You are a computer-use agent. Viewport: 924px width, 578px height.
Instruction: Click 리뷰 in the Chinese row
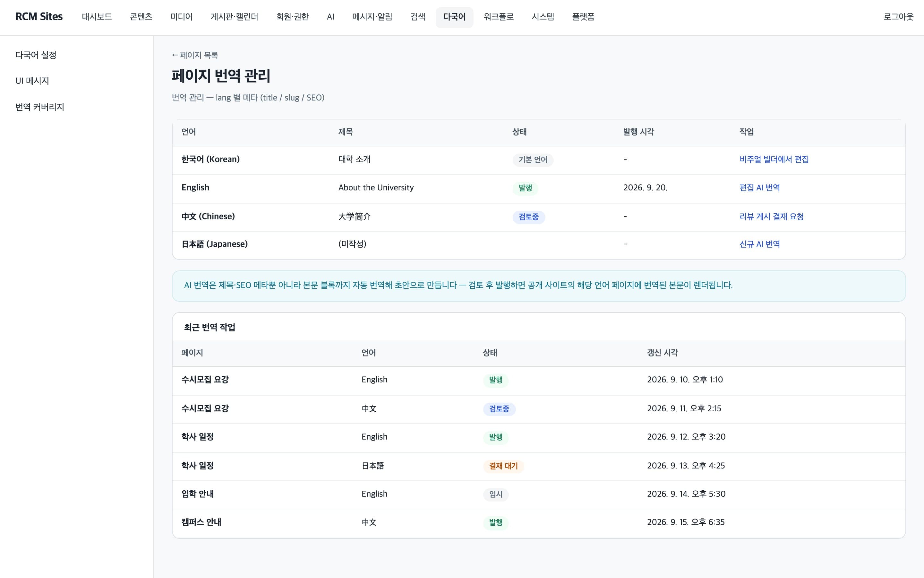(747, 217)
